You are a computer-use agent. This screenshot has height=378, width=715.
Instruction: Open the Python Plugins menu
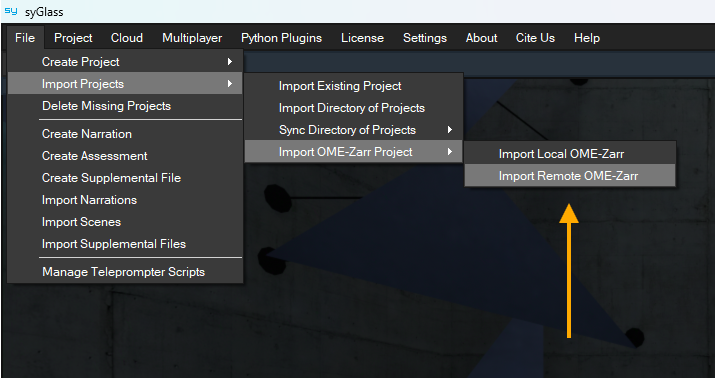[x=281, y=38]
